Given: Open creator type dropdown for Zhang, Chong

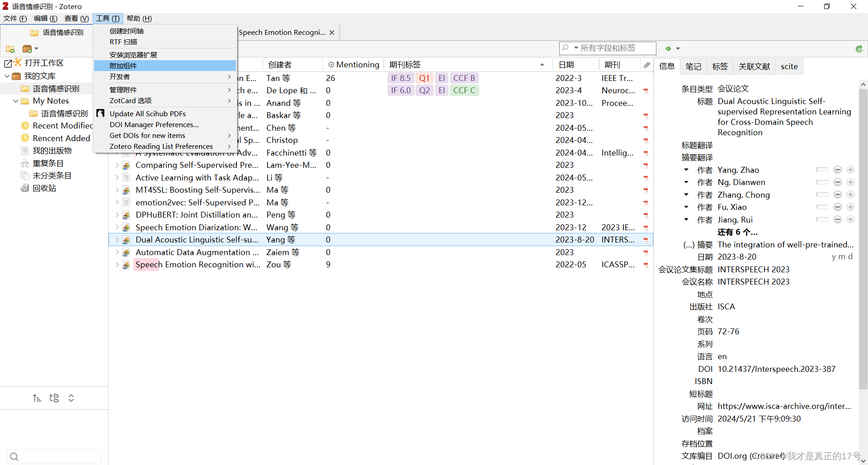Looking at the screenshot, I should pyautogui.click(x=686, y=195).
